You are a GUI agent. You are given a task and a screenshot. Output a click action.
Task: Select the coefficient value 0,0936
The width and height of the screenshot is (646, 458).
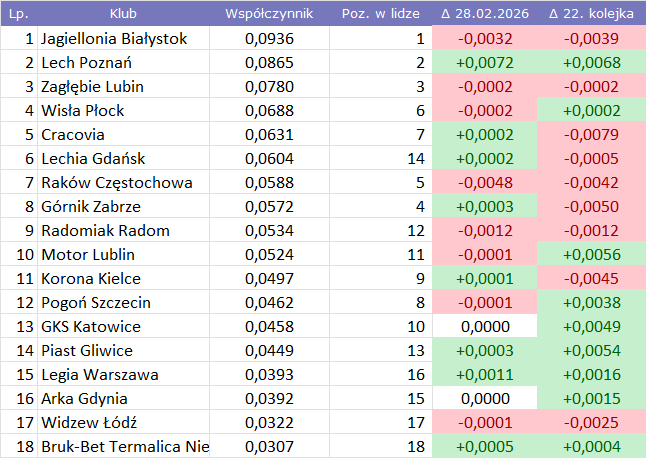coord(269,39)
